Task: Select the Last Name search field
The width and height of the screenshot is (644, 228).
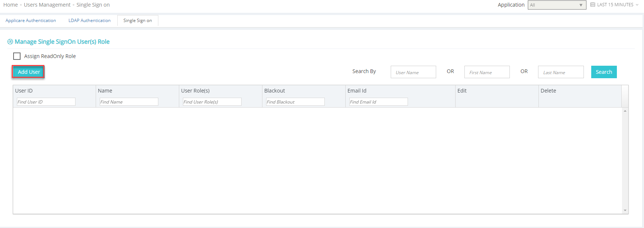Action: [560, 72]
